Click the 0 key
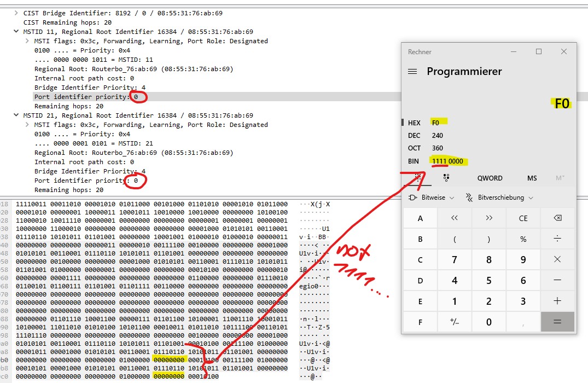 (x=489, y=322)
